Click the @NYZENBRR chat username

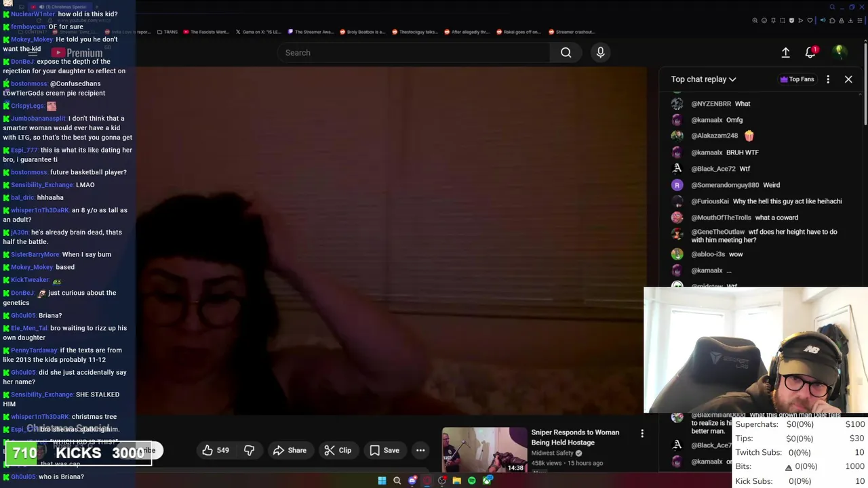tap(711, 104)
